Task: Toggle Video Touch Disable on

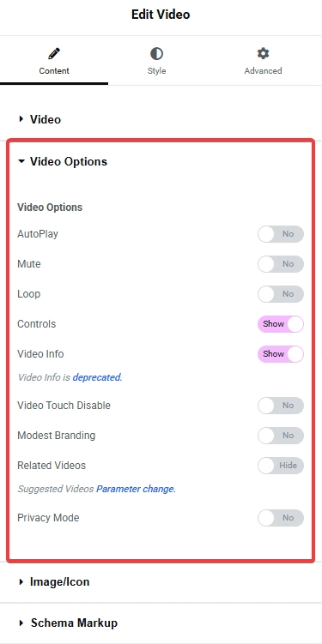Action: [281, 406]
